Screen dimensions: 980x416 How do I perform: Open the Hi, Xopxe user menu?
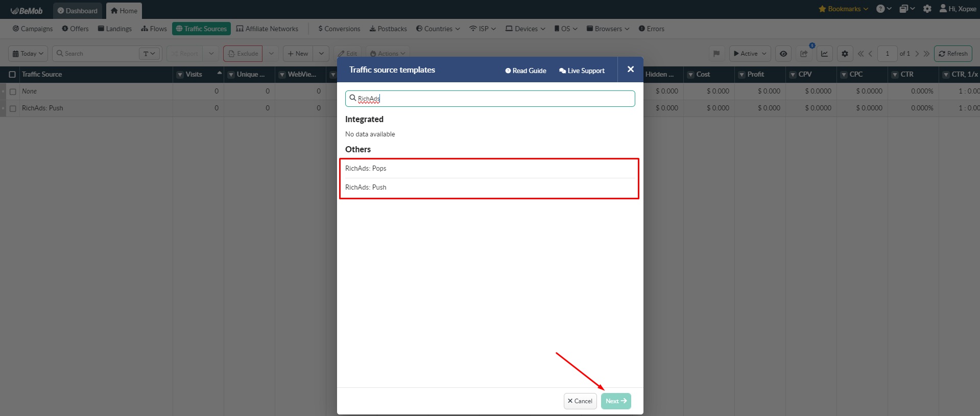958,9
